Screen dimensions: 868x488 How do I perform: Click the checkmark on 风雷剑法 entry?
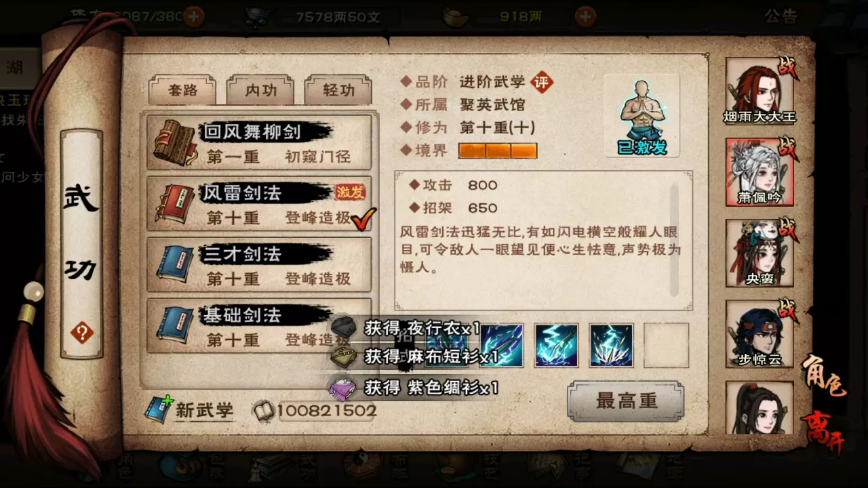(x=363, y=219)
